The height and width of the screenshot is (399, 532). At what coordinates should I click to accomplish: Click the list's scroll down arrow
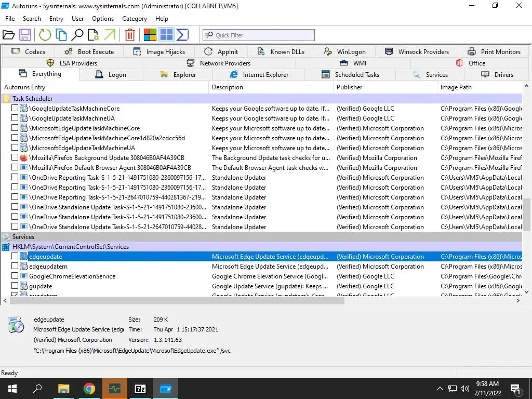tap(526, 291)
